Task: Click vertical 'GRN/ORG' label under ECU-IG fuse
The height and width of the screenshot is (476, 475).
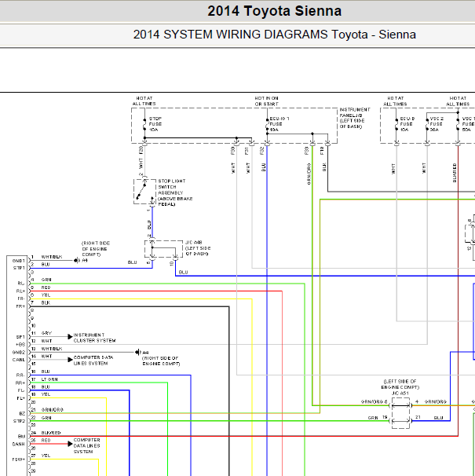Action: 309,174
